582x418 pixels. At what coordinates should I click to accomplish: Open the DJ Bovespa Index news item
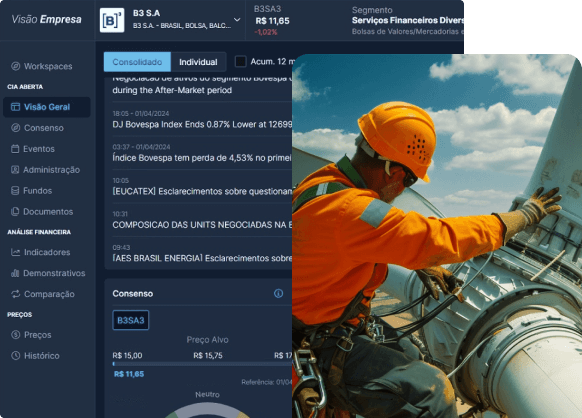tap(202, 120)
